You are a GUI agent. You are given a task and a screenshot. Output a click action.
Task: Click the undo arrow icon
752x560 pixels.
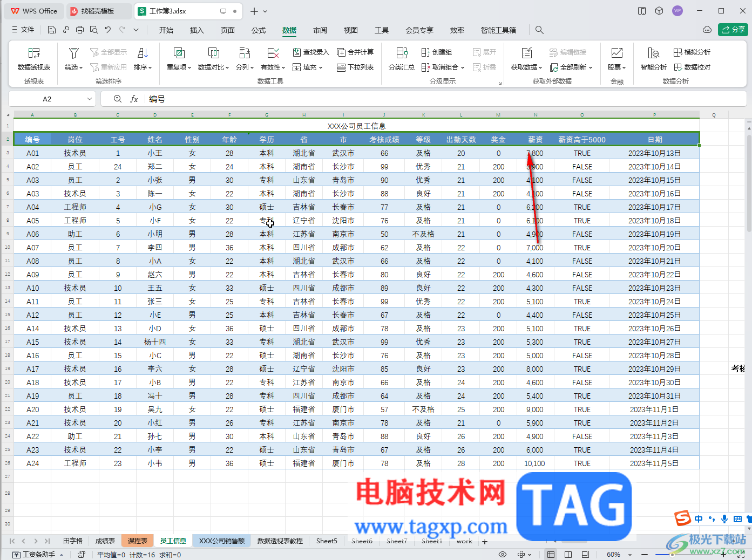tap(108, 30)
